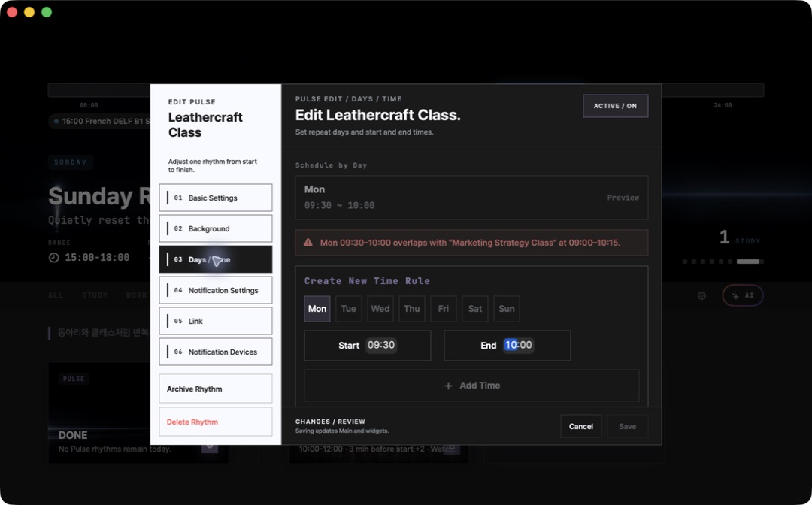Image resolution: width=812 pixels, height=505 pixels.
Task: Select the 03 Days / Time step
Action: (216, 259)
